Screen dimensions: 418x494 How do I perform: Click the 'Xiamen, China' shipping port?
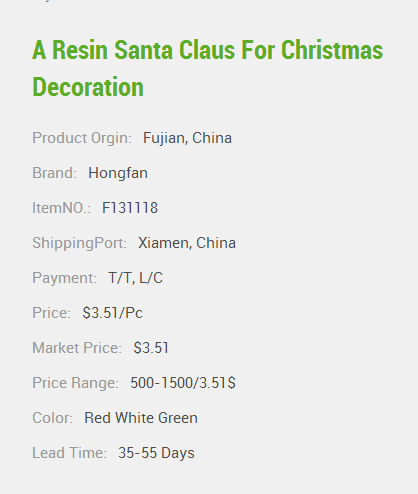[187, 243]
